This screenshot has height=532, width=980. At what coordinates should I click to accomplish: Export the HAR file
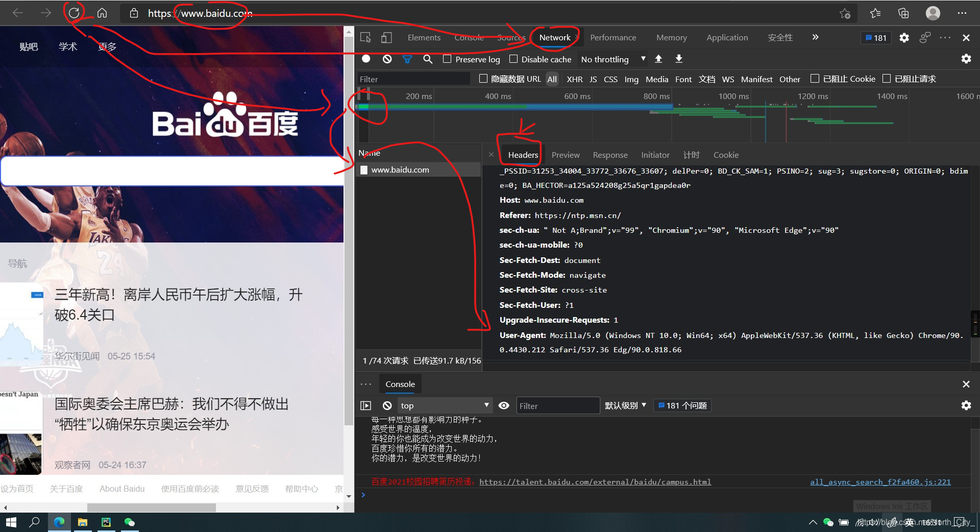point(679,59)
